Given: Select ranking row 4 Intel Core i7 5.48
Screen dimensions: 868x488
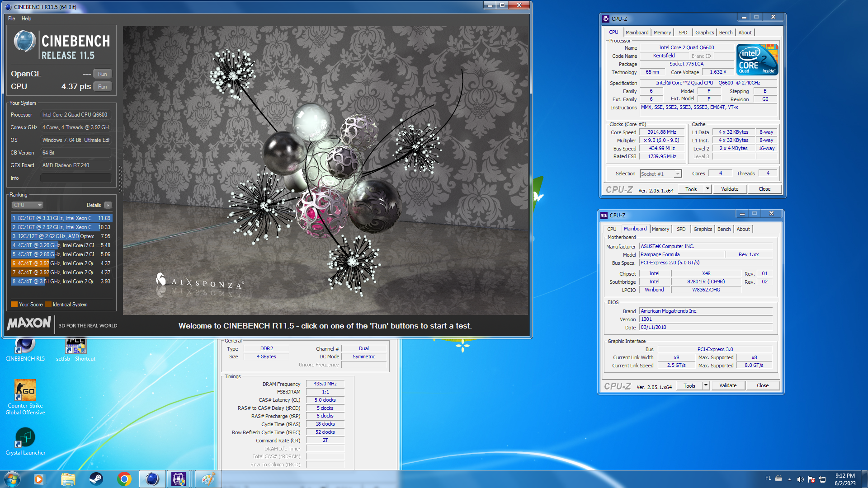Looking at the screenshot, I should (61, 245).
